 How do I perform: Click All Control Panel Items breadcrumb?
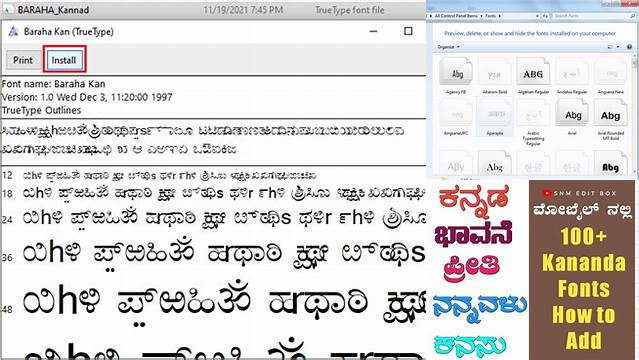(x=456, y=15)
